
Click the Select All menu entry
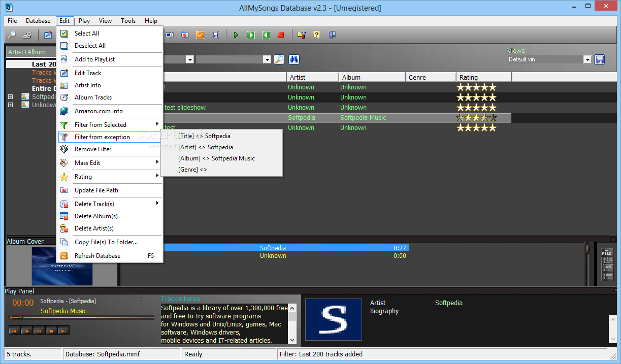(x=110, y=34)
